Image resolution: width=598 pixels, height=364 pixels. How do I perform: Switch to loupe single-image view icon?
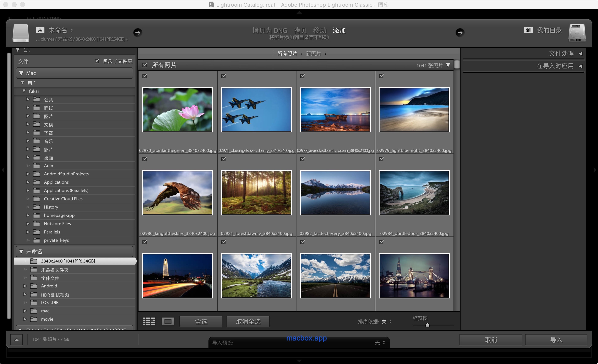click(x=168, y=321)
